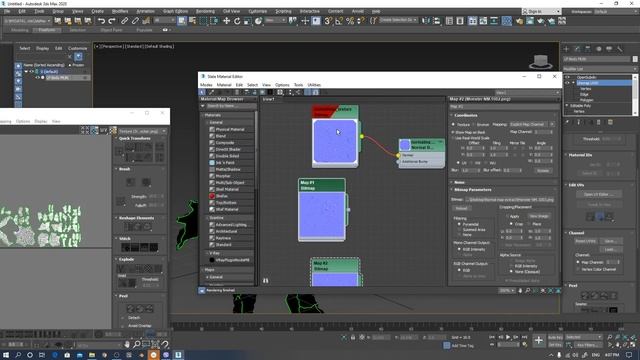Click the remove modifier trash icon
Image resolution: width=640 pixels, height=360 pixels.
click(599, 122)
